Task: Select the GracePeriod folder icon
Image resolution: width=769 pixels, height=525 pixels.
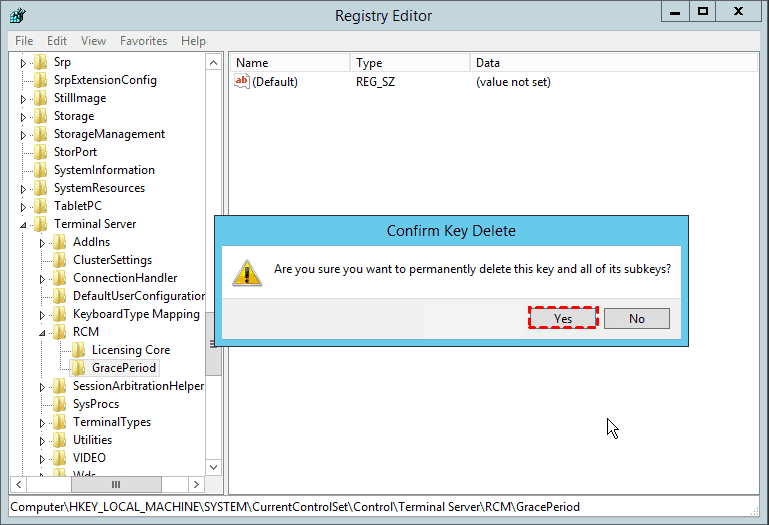Action: [78, 368]
